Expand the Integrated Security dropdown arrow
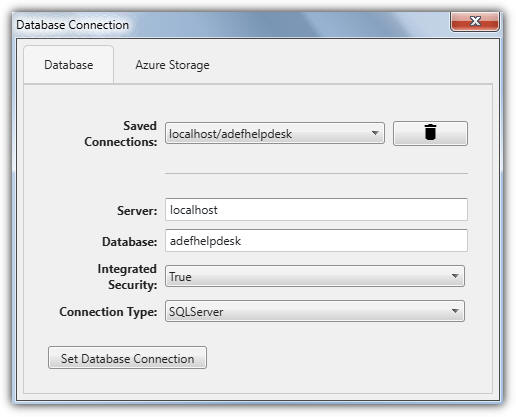This screenshot has height=417, width=516. click(455, 276)
